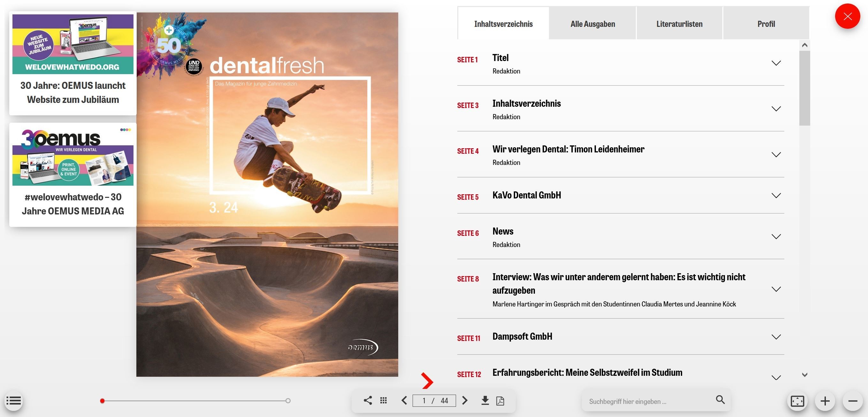This screenshot has width=868, height=417.
Task: Open the Profil tab
Action: point(766,24)
